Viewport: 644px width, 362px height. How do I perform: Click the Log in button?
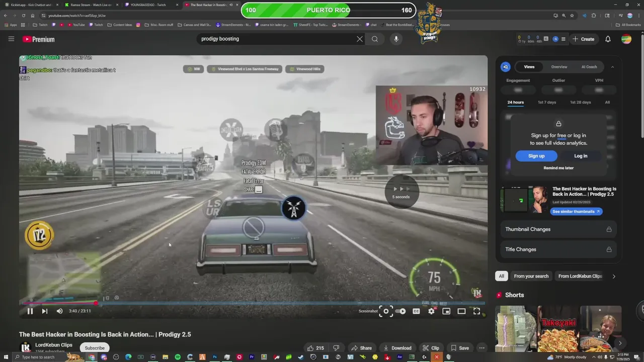pyautogui.click(x=581, y=156)
